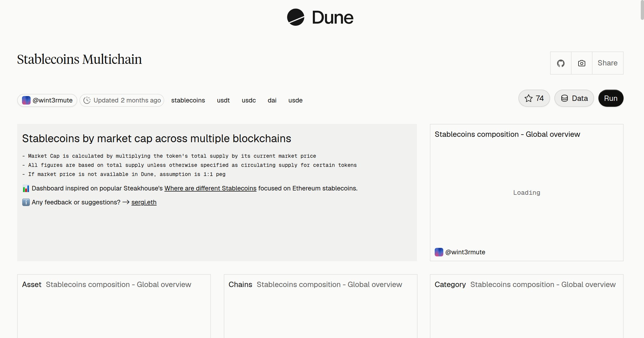Click the database icon in Data button
This screenshot has width=644, height=338.
click(565, 98)
